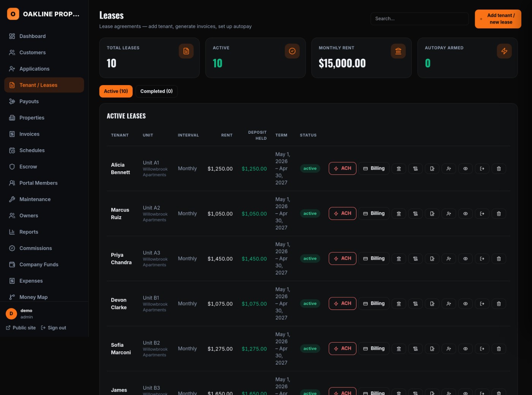The image size is (532, 395).
Task: Click edit document icon for Sofia Marconi
Action: pos(432,349)
